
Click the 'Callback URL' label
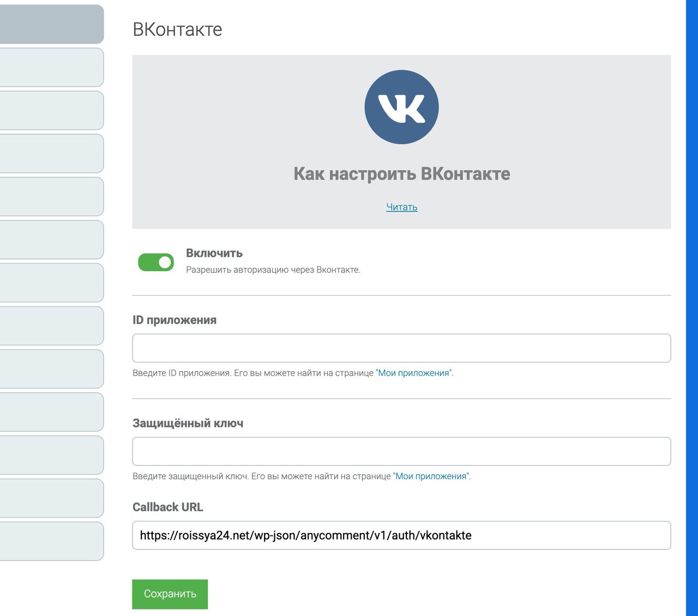tap(168, 507)
